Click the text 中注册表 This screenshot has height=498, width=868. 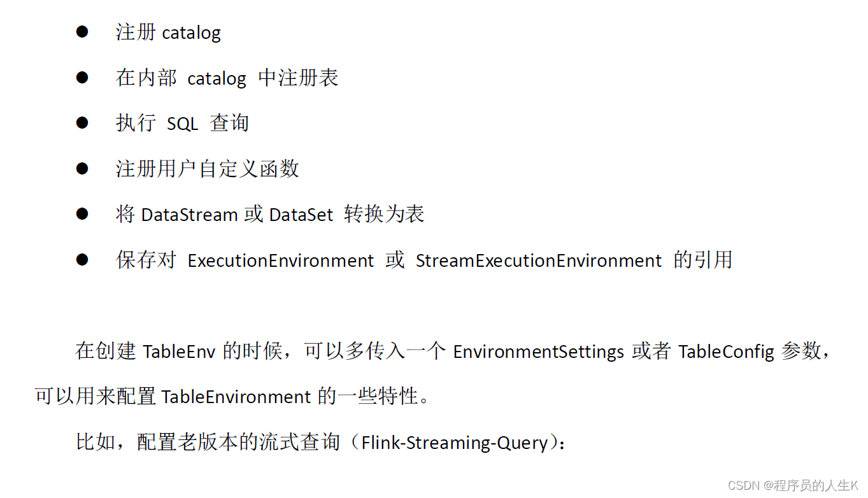(x=298, y=78)
